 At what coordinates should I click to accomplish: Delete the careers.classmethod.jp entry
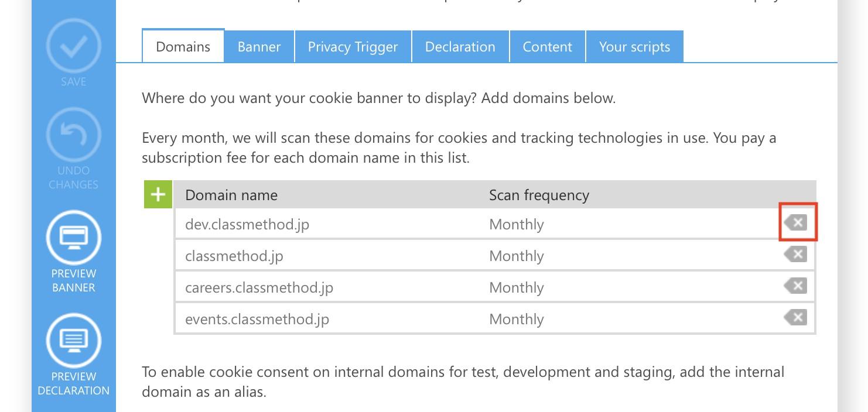795,286
